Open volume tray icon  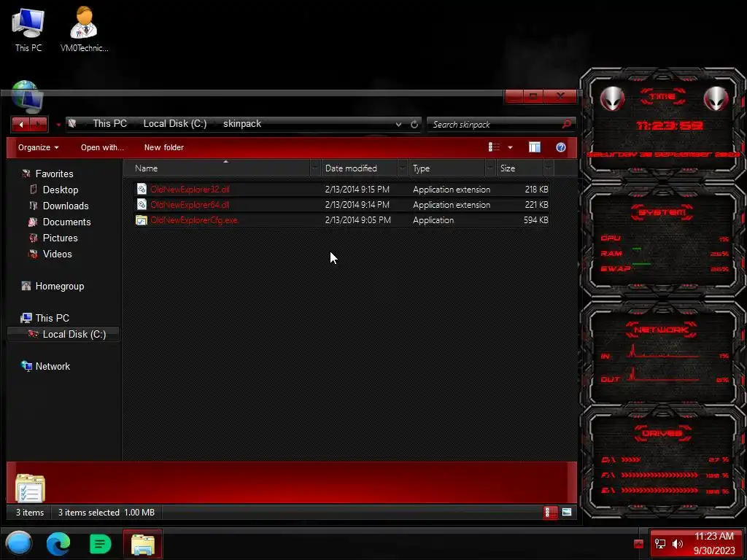click(678, 544)
